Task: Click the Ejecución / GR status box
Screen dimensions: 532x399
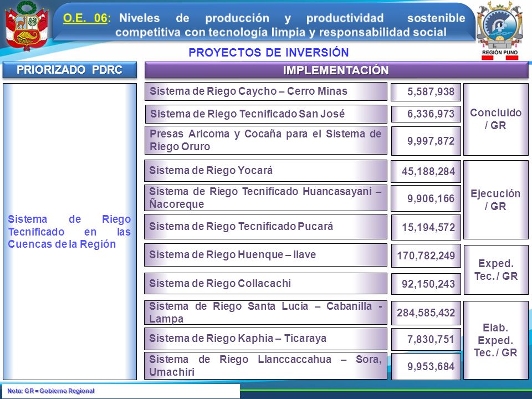Action: pyautogui.click(x=495, y=200)
